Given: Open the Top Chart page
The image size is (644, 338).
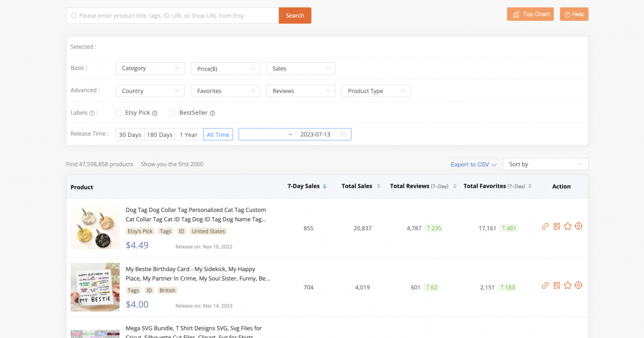Looking at the screenshot, I should [x=530, y=14].
